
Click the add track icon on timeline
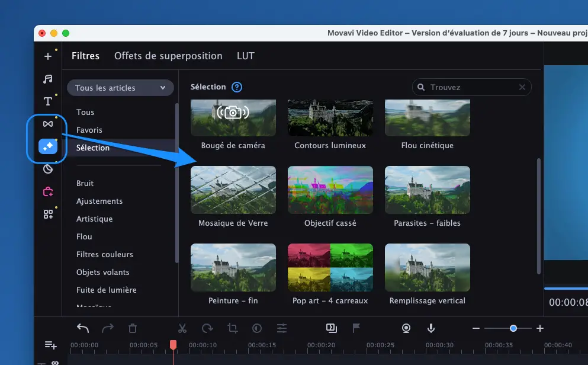tap(50, 345)
